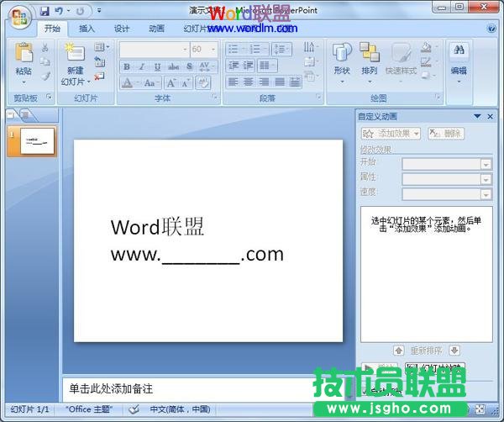
Task: Click 添加效果 button
Action: (x=391, y=133)
